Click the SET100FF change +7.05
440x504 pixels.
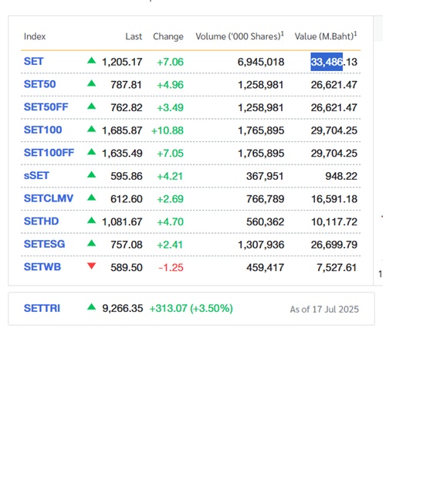tap(170, 153)
